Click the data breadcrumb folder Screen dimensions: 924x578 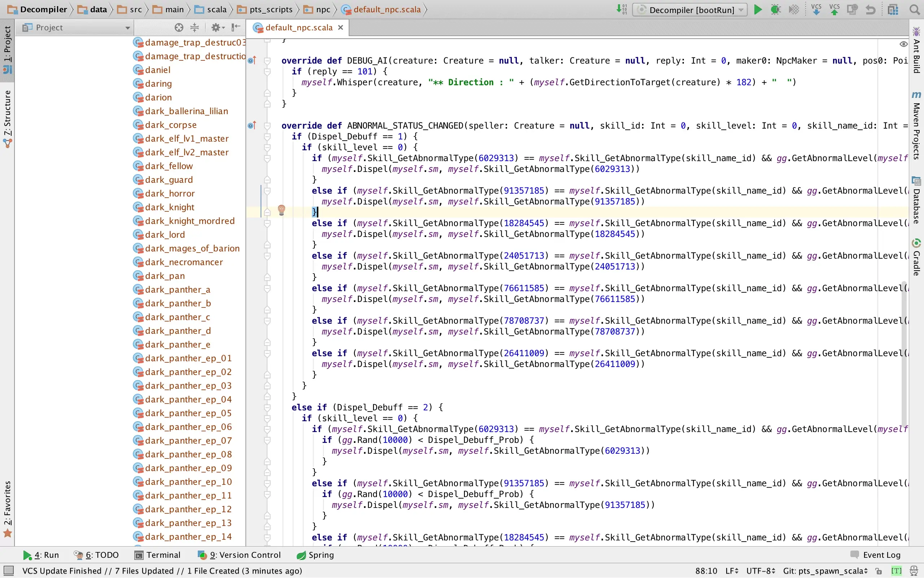(92, 9)
